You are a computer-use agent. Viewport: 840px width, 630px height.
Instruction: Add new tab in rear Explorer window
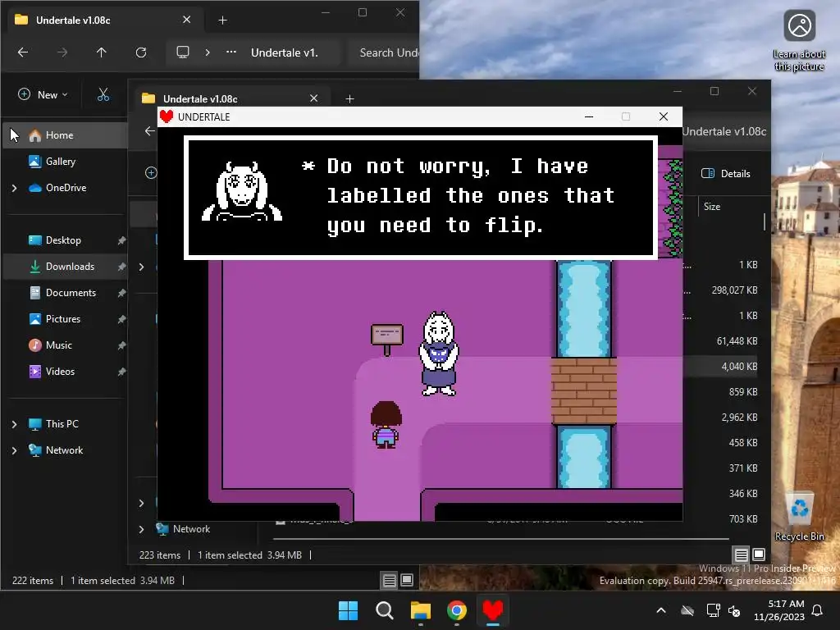tap(223, 21)
